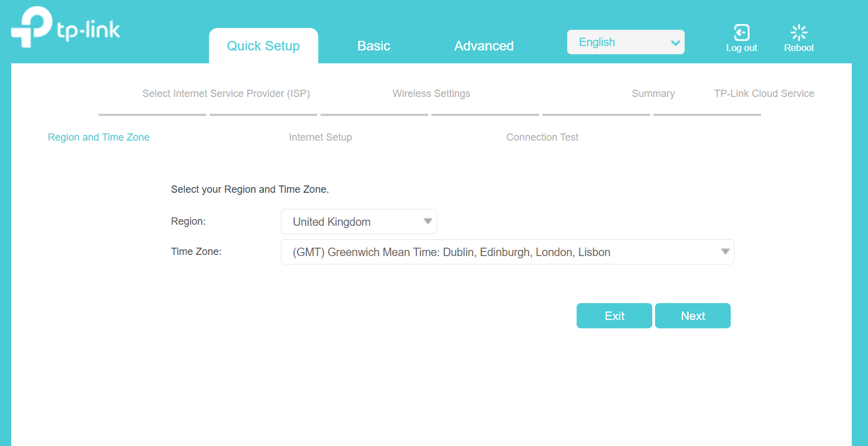Click the Next button
Image resolution: width=868 pixels, height=446 pixels.
point(693,315)
